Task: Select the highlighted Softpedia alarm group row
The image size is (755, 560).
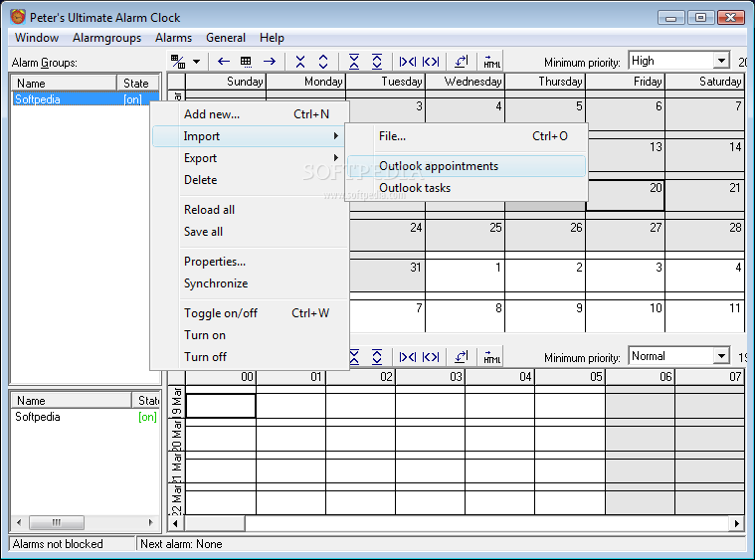Action: (86, 99)
